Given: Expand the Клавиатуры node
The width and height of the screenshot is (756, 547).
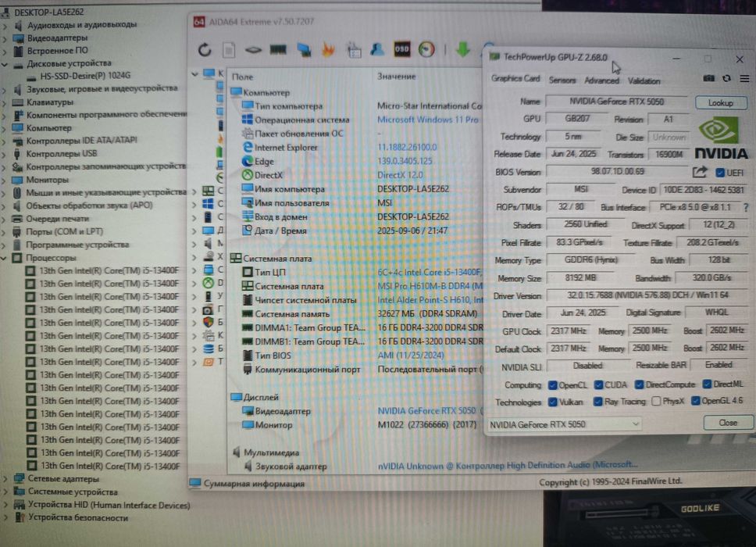Looking at the screenshot, I should coord(5,102).
